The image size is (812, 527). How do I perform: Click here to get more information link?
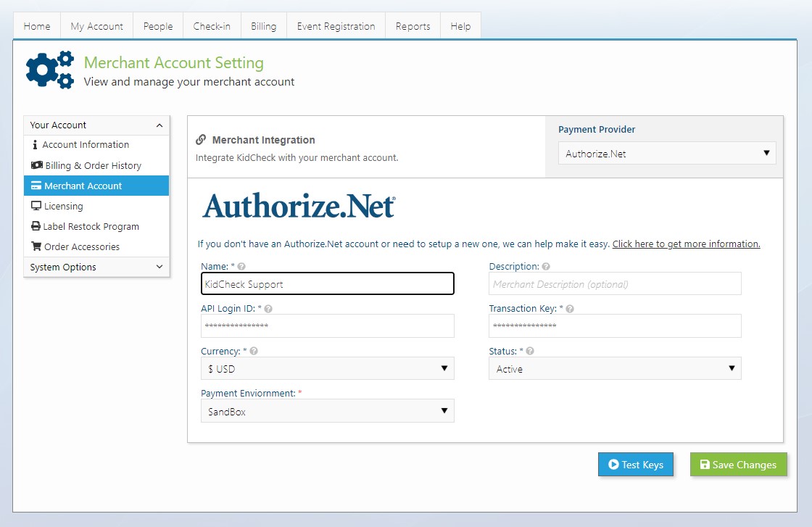click(686, 244)
